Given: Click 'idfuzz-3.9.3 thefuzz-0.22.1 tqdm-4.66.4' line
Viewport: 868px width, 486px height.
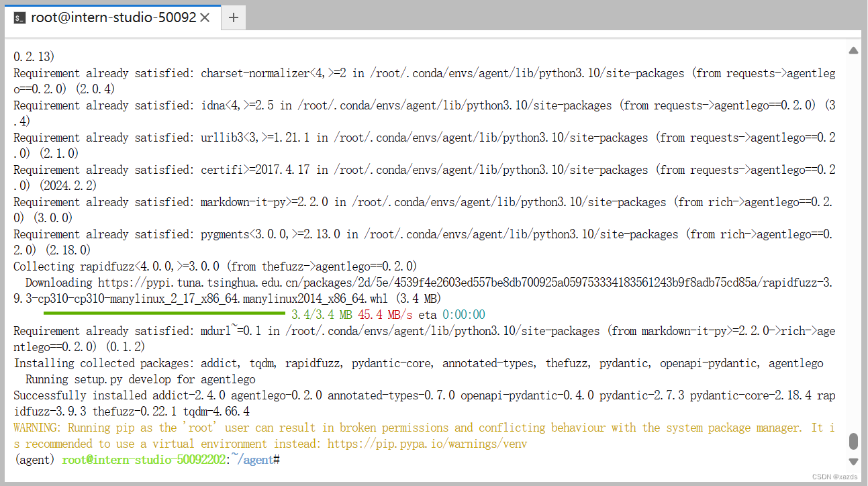Looking at the screenshot, I should click(x=132, y=411).
